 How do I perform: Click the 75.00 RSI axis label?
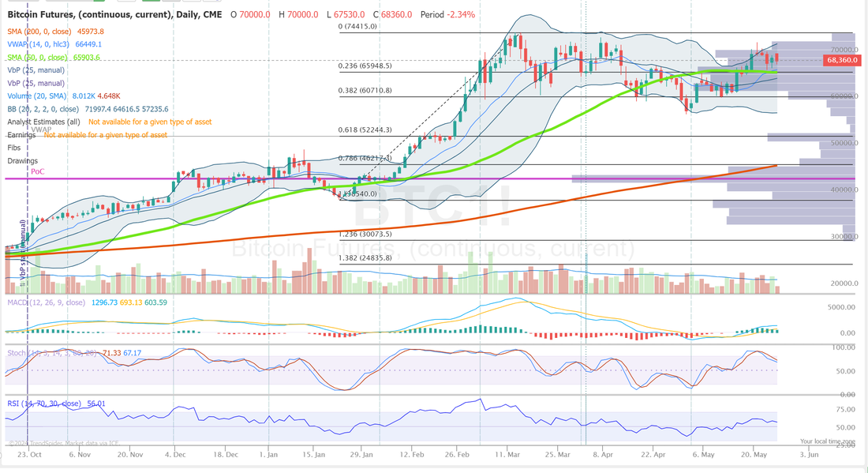coord(845,410)
